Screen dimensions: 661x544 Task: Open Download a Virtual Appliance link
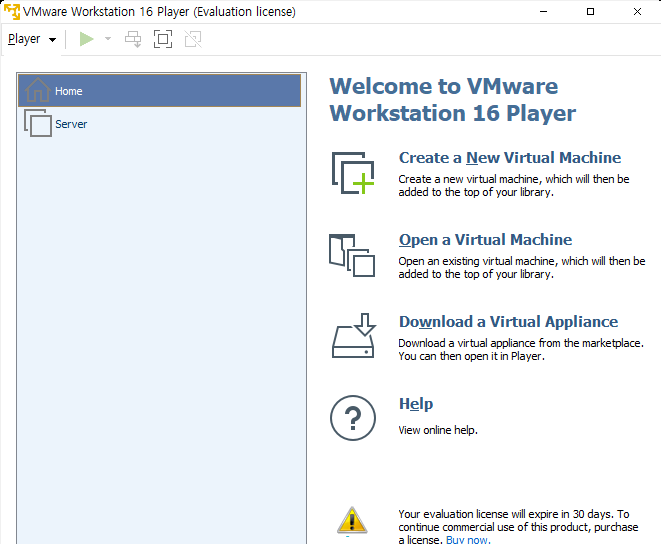(x=508, y=322)
